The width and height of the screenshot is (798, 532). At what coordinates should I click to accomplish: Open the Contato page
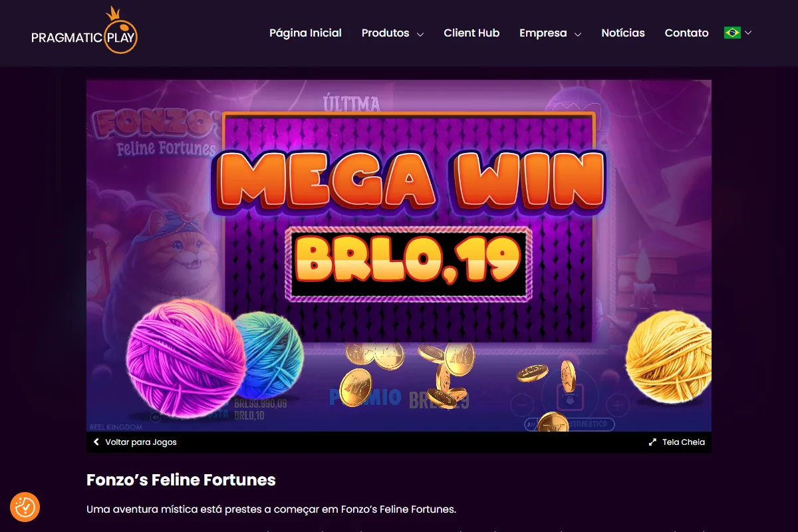[686, 33]
